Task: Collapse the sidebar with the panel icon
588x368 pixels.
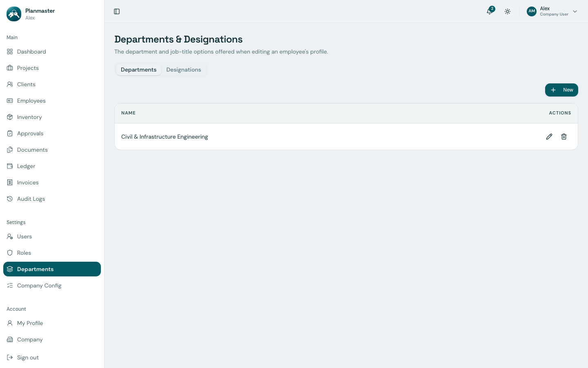Action: [117, 11]
